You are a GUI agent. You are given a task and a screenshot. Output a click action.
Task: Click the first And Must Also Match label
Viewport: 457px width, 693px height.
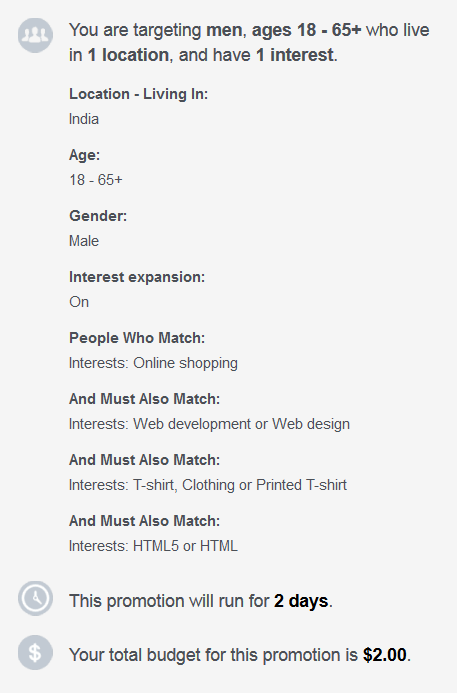145,399
